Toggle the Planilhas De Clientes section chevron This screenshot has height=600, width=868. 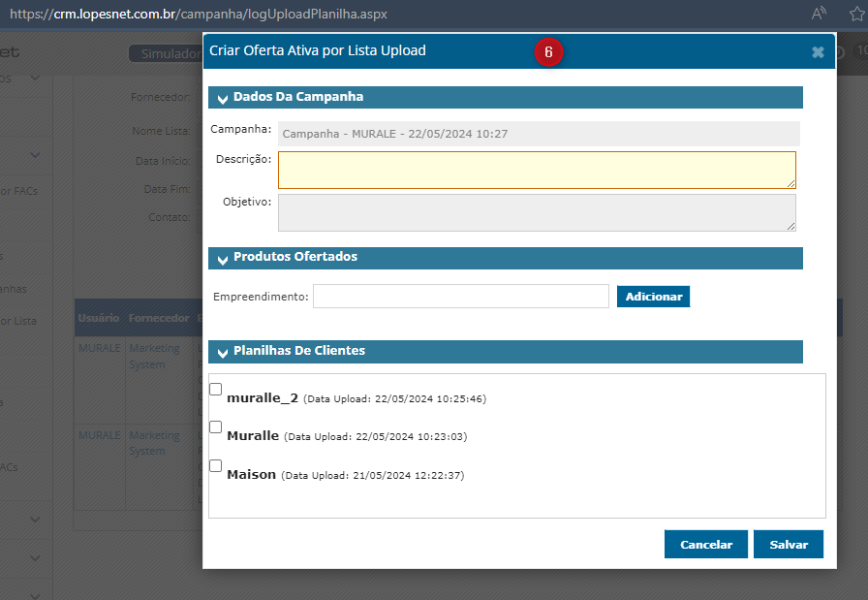[x=223, y=352]
